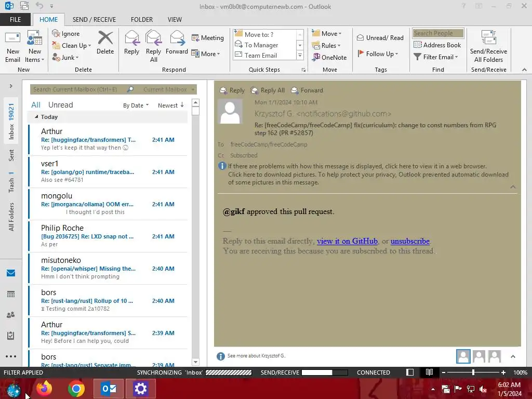Click the large Reply button in ribbon
This screenshot has height=399, width=532.
pos(131,43)
